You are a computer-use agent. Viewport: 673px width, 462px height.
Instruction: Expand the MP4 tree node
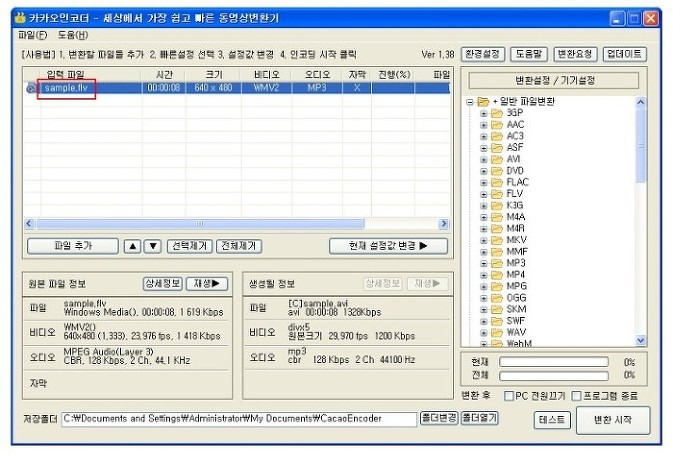[x=484, y=275]
